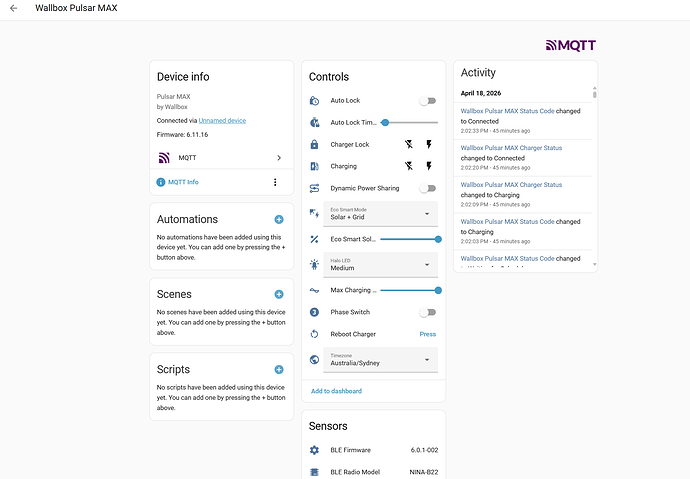Image resolution: width=690 pixels, height=479 pixels.
Task: Open Status Code changed to Charging link
Action: pos(507,222)
